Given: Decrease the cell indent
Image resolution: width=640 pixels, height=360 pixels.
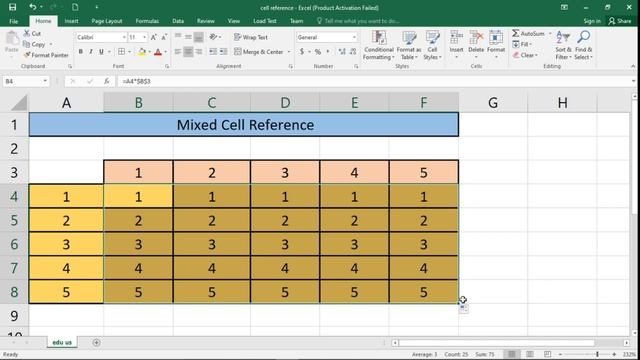Looking at the screenshot, I should [213, 52].
